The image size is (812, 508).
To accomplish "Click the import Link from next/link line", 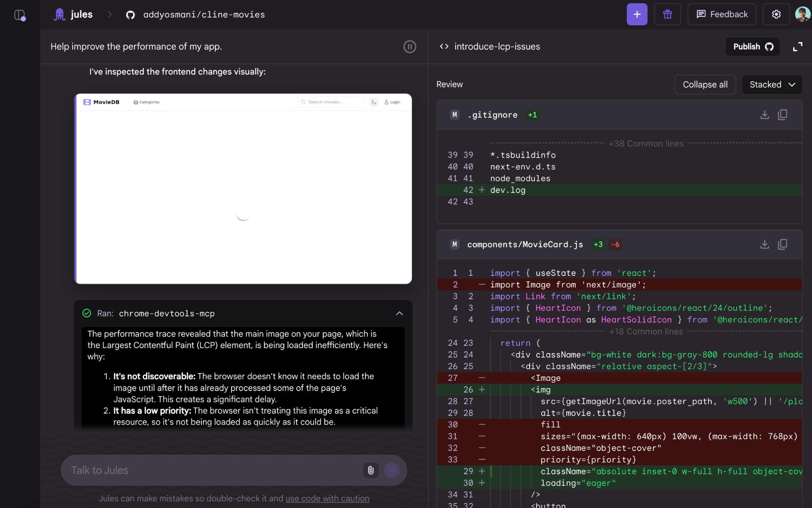I will click(619, 296).
